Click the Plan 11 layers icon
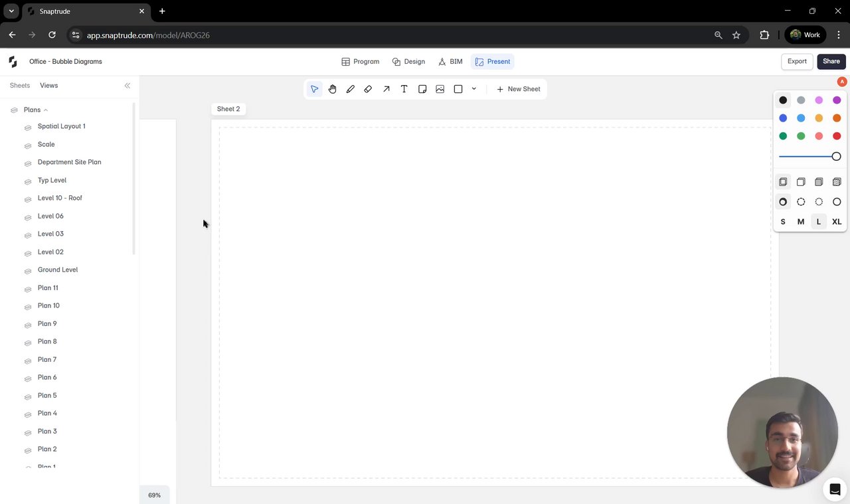Viewport: 850px width, 504px height. pyautogui.click(x=28, y=289)
